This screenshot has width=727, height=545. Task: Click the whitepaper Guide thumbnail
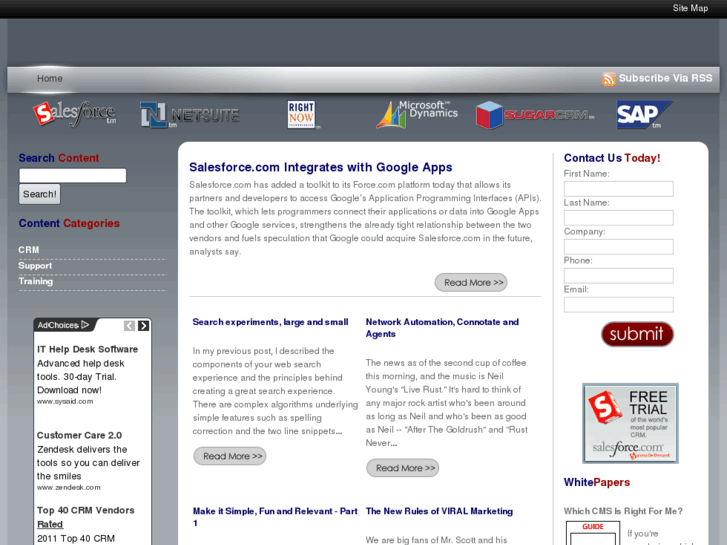click(593, 533)
